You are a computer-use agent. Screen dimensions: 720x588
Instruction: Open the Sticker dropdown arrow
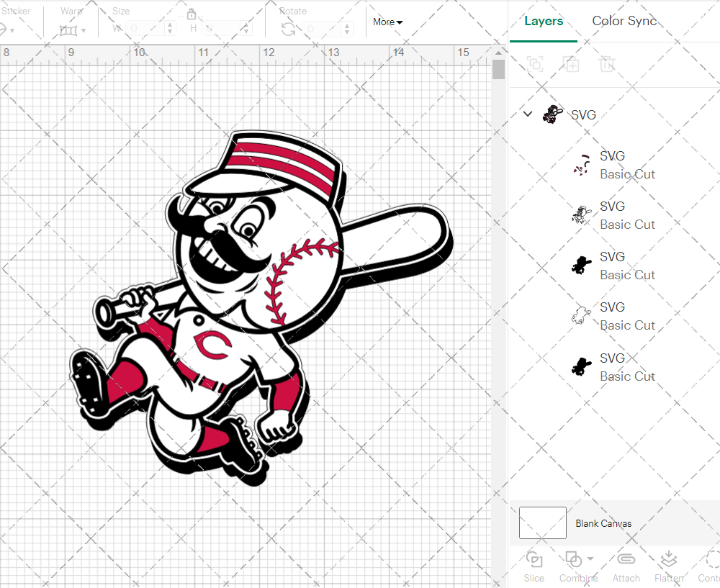pos(12,31)
